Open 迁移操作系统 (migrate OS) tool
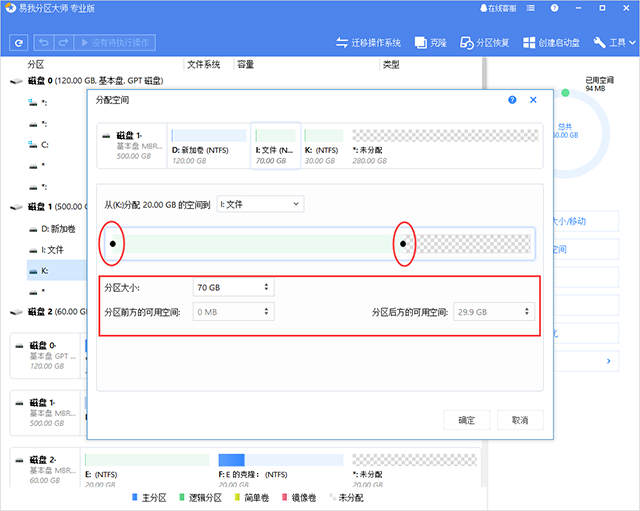 point(368,43)
